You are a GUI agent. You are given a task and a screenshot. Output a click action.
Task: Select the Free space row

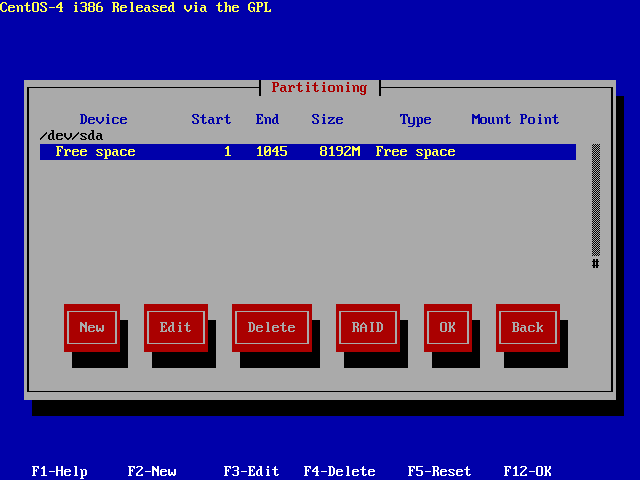coord(308,152)
